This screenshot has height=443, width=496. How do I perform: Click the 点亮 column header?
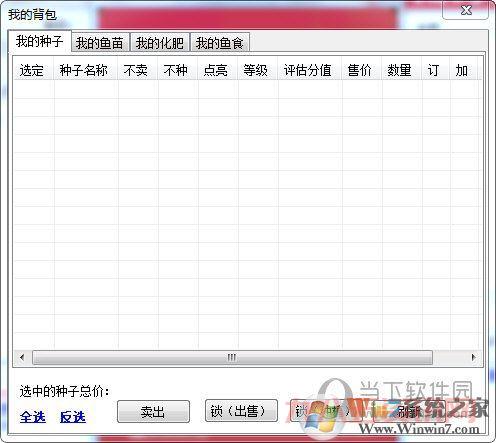click(x=218, y=70)
